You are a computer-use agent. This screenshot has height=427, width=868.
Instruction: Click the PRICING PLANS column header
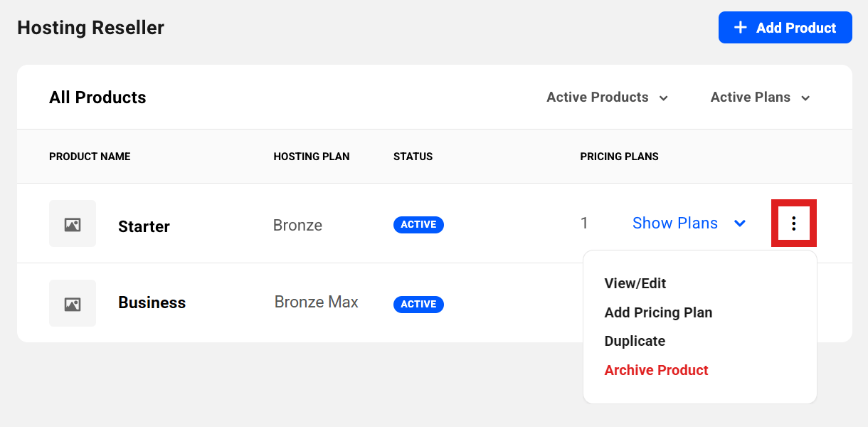[x=619, y=157]
